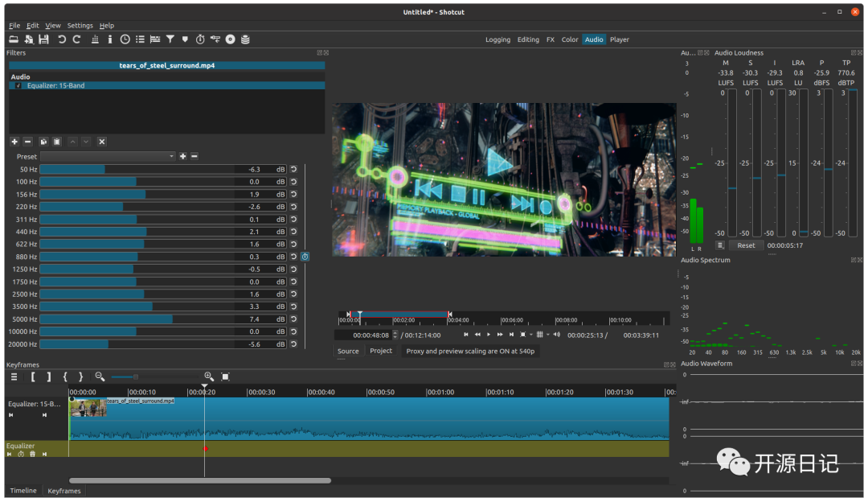The height and width of the screenshot is (502, 868).
Task: Open the Audio Loudness options menu icon
Action: point(719,245)
